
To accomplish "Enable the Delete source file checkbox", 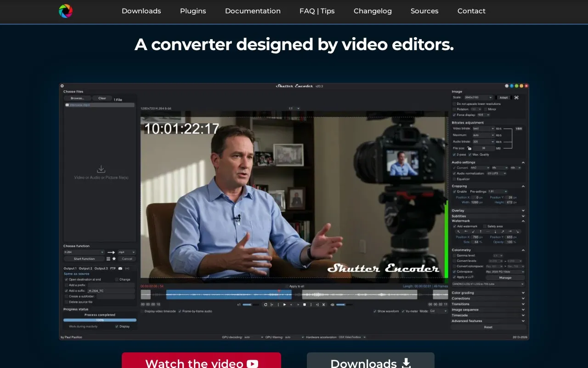I will click(x=66, y=302).
